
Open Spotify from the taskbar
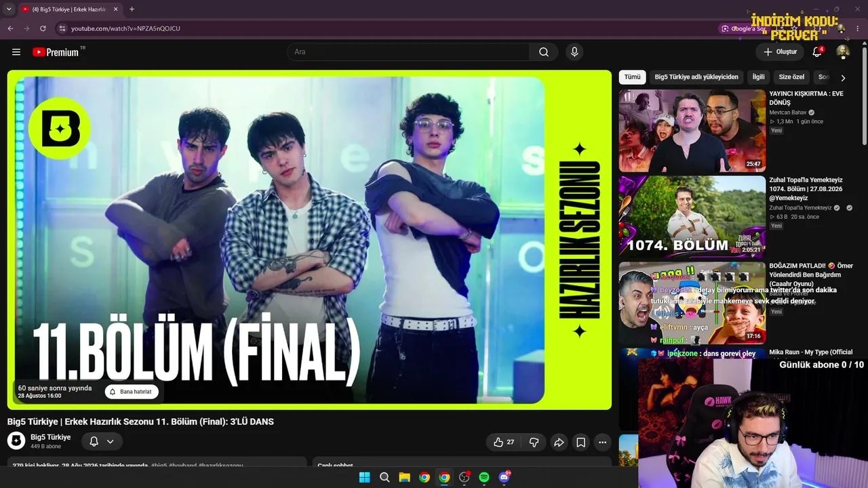coord(484,477)
